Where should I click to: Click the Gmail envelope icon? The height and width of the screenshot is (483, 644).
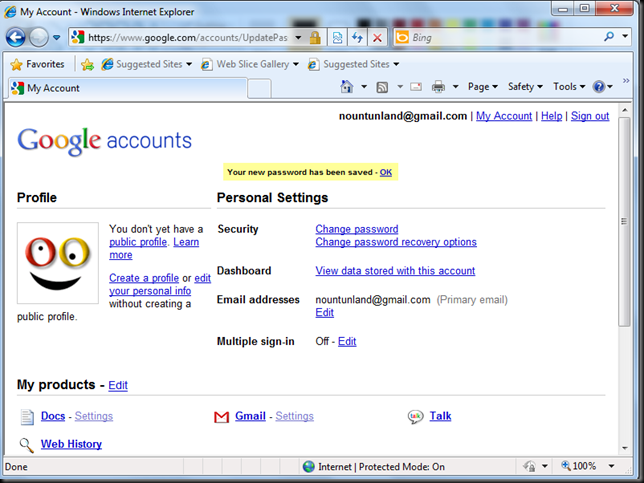(221, 417)
